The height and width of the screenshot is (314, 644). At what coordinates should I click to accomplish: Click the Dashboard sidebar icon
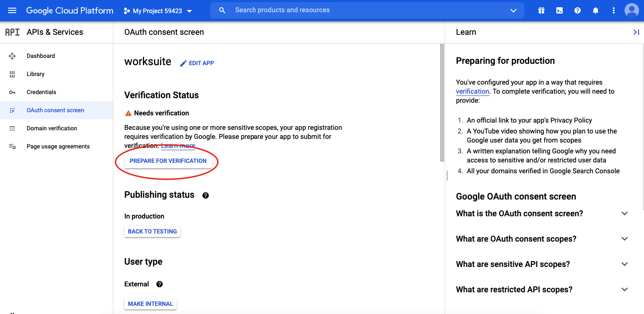tap(12, 56)
